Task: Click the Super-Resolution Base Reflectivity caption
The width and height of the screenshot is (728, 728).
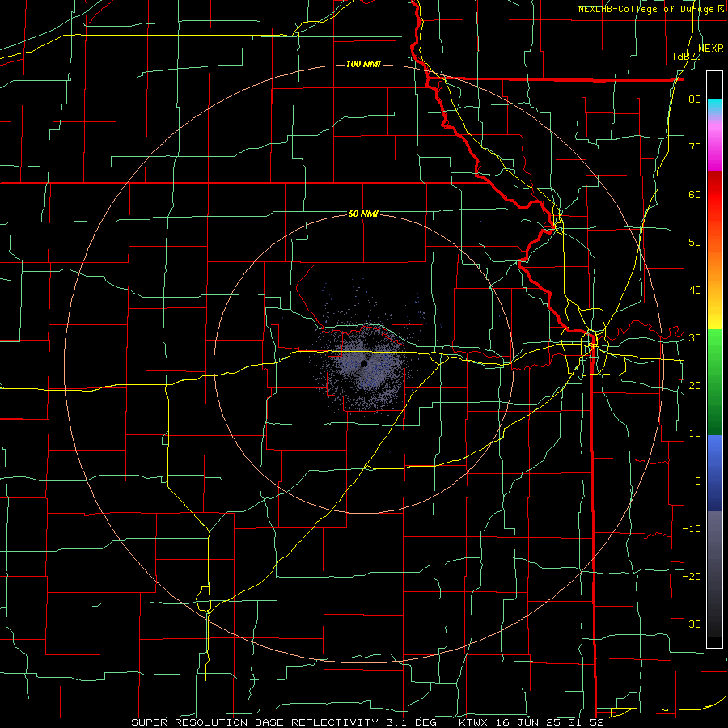Action: click(255, 722)
